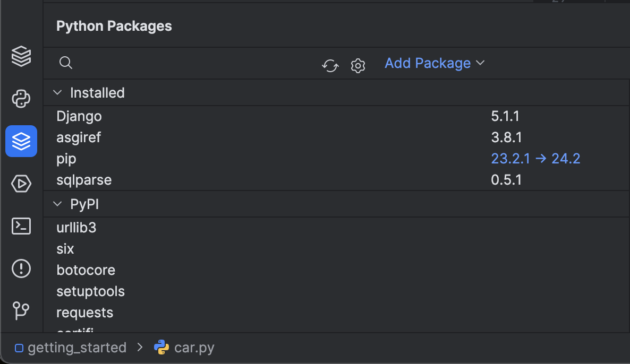Select the asgiref package
The height and width of the screenshot is (364, 630).
[x=79, y=137]
